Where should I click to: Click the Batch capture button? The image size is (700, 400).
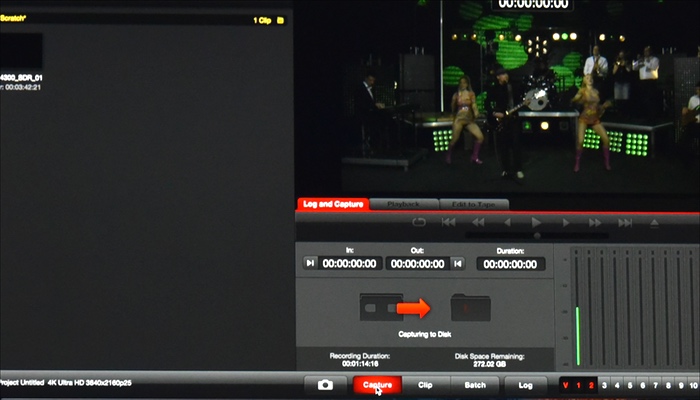coord(475,384)
